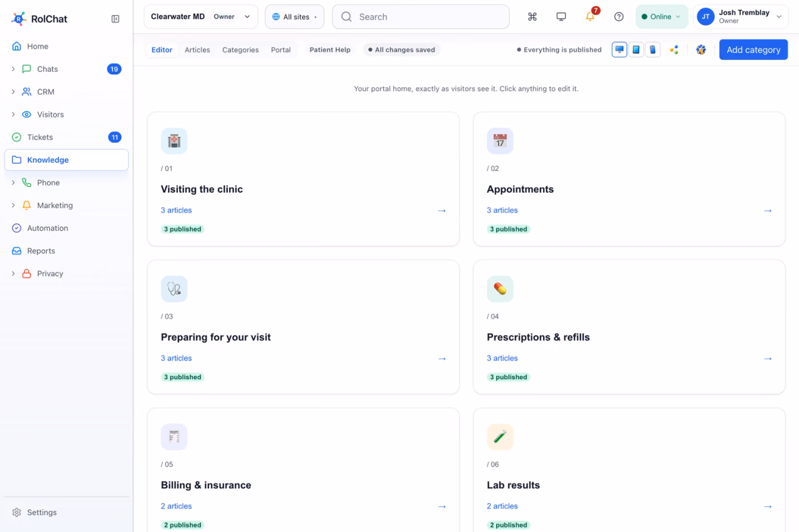Click the calendar icon on Appointments card
The image size is (799, 532).
(x=500, y=141)
